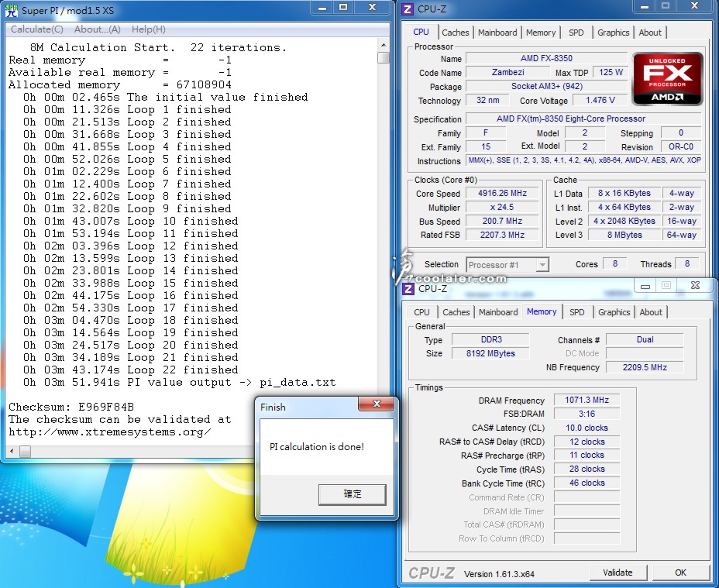Screen dimensions: 719x588
Task: Open the Caches tab in the CPU-Z memory window
Action: click(x=456, y=312)
